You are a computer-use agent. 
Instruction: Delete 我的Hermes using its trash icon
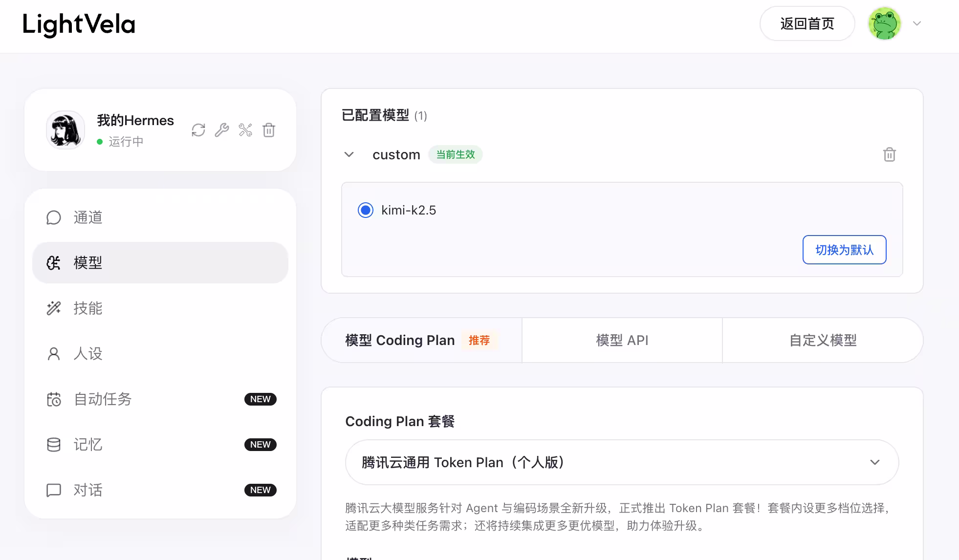point(269,130)
